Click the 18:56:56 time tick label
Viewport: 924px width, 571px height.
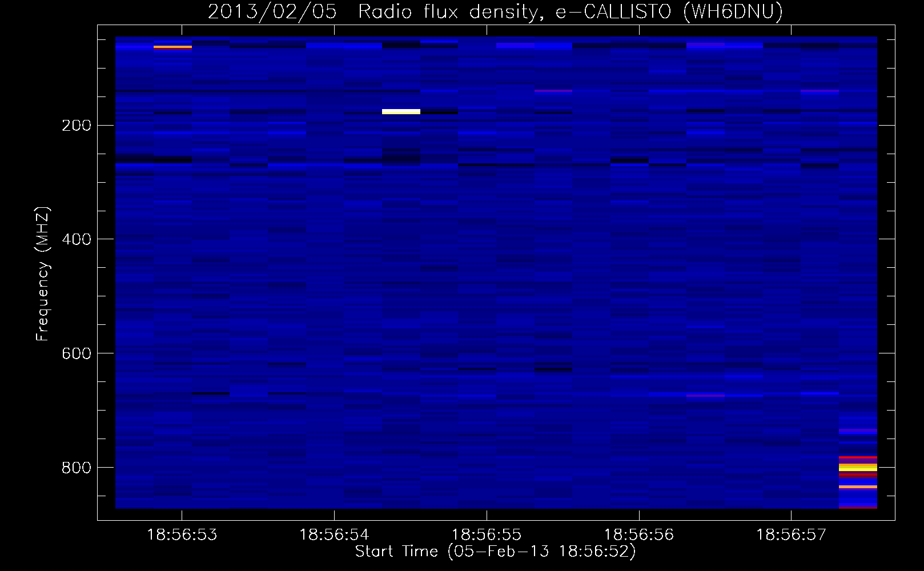click(639, 535)
